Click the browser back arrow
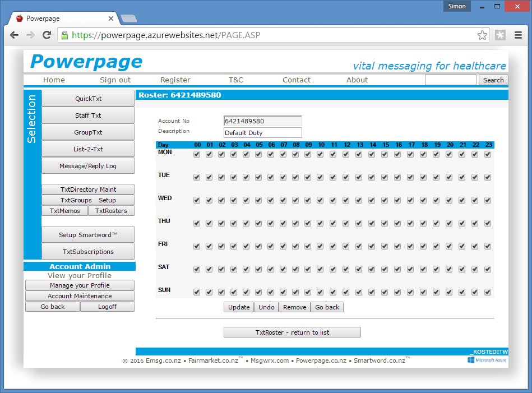The height and width of the screenshot is (393, 532). [x=14, y=35]
